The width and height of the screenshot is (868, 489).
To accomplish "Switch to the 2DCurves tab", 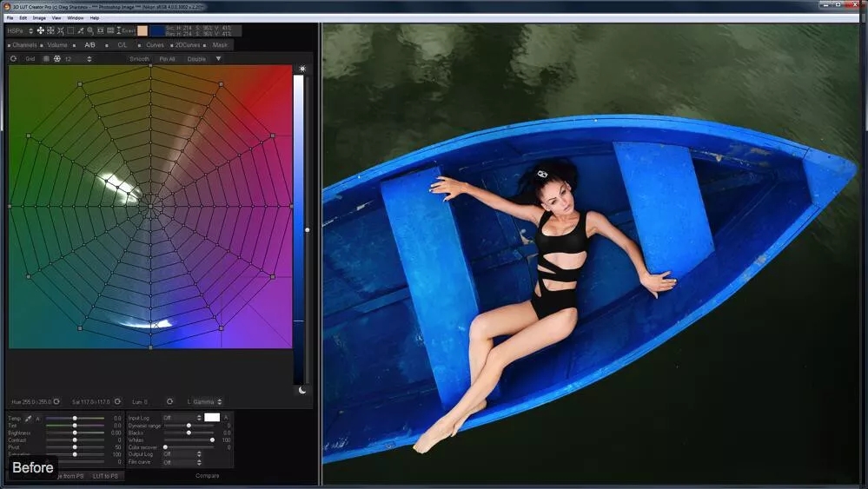I will point(187,45).
